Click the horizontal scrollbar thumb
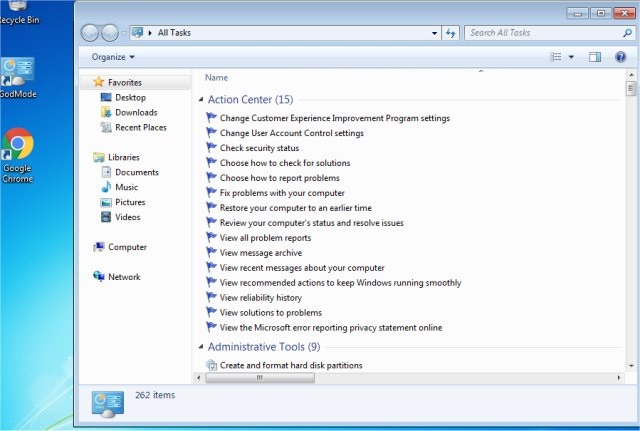The image size is (640, 431). pos(258,378)
